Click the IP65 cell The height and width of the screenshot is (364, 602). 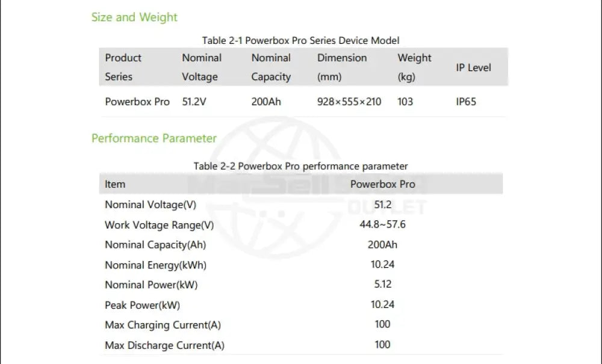[x=466, y=102]
